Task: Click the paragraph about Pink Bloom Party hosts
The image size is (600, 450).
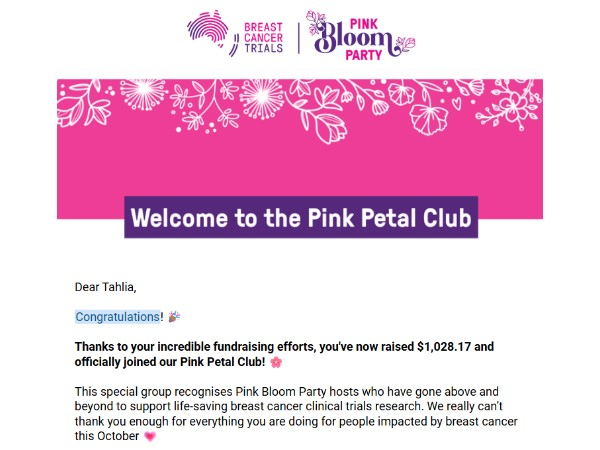Action: (x=296, y=414)
